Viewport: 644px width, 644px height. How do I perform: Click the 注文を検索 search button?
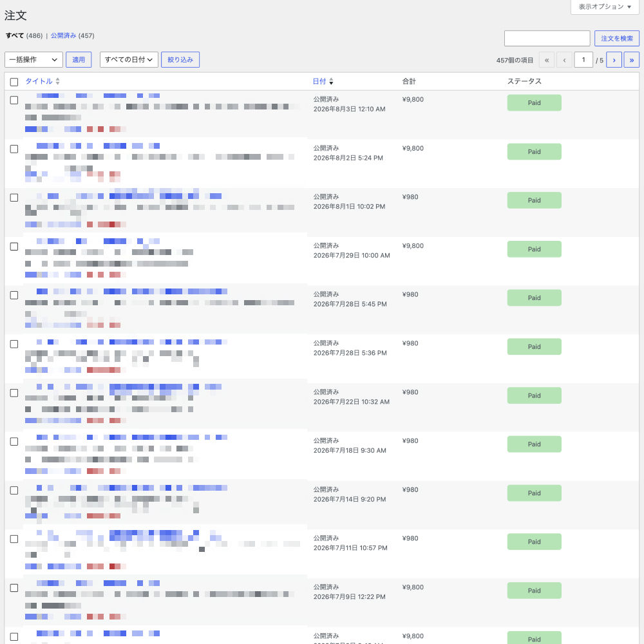[x=616, y=38]
